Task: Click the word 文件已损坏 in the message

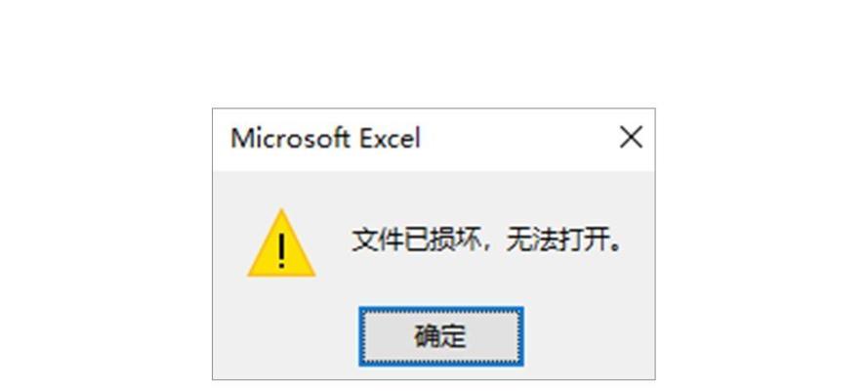Action: (x=415, y=241)
